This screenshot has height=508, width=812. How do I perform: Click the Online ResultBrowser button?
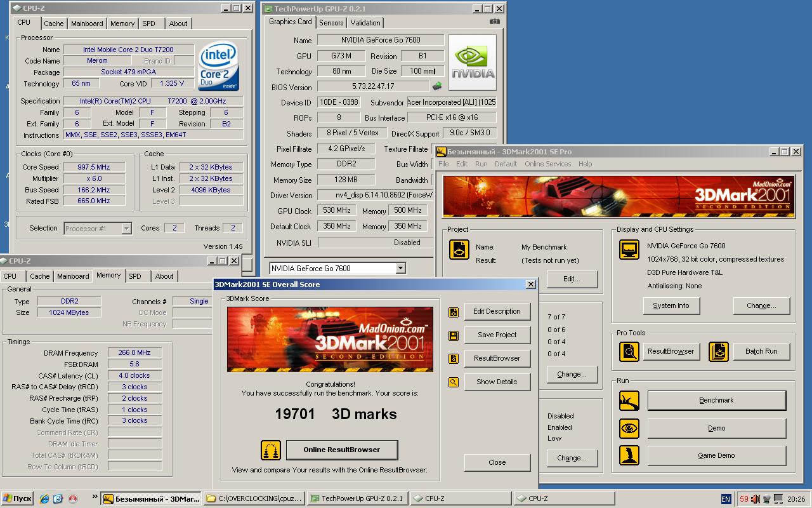pyautogui.click(x=341, y=450)
